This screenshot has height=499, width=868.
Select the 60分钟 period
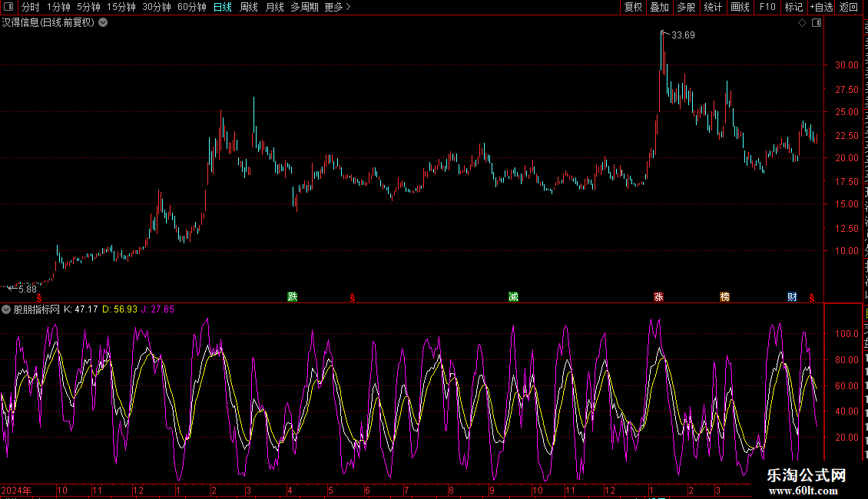(192, 7)
